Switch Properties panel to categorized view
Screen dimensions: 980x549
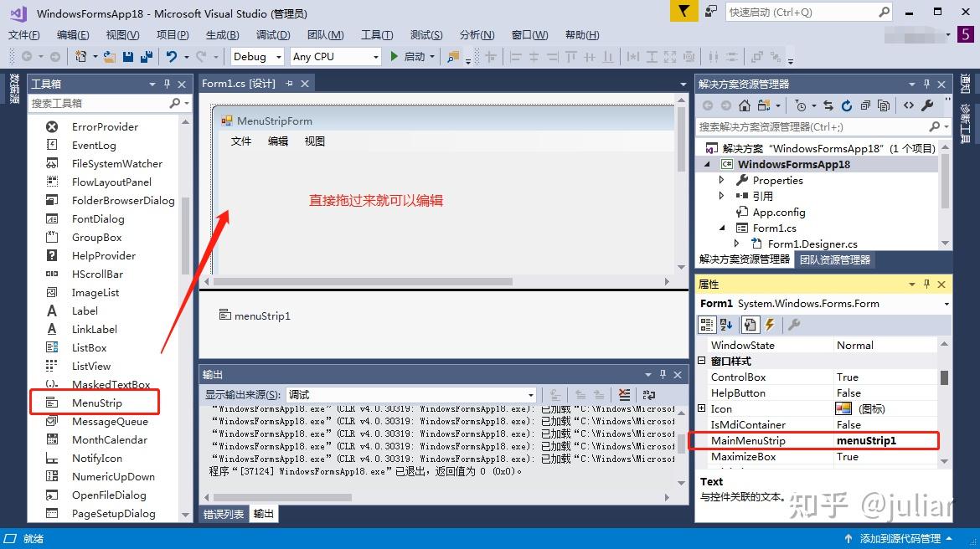pyautogui.click(x=706, y=324)
